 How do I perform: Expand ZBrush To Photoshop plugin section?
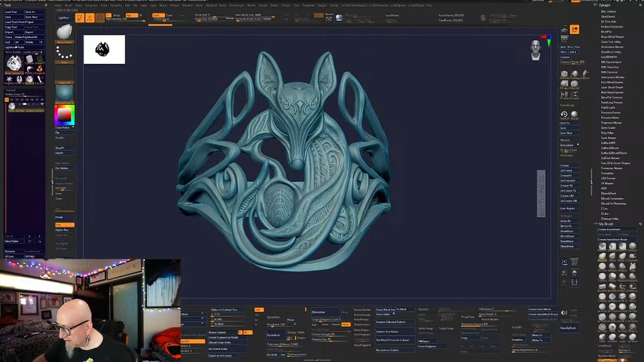point(614,204)
